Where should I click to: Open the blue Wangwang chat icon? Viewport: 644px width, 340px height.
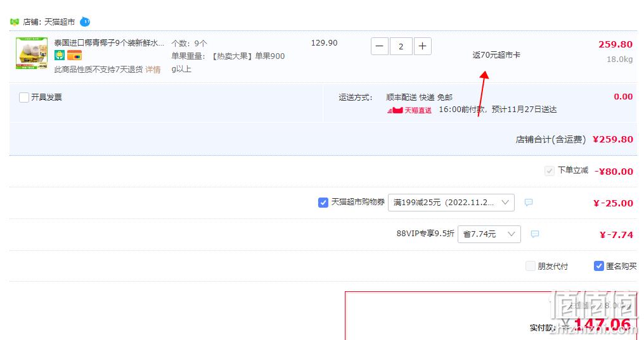(x=84, y=22)
